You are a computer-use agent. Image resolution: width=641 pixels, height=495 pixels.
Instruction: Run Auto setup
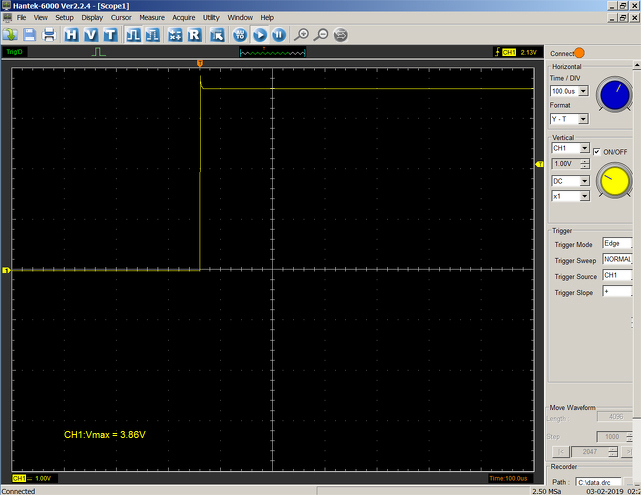point(240,35)
